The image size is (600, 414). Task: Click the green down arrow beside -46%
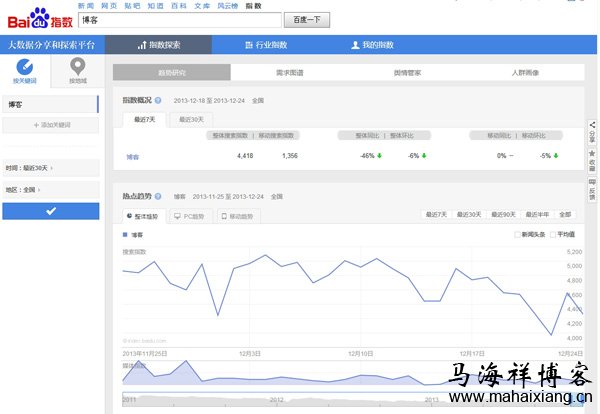pos(380,156)
